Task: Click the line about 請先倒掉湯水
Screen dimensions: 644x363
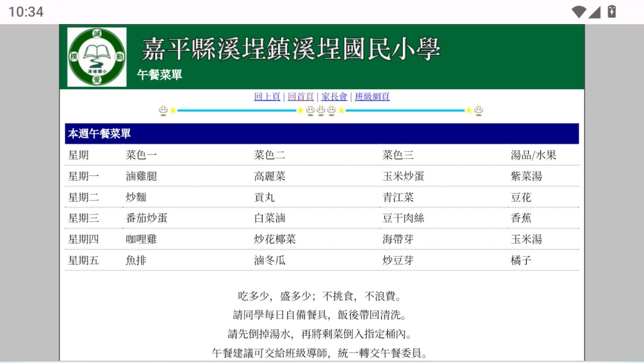Action: pos(319,334)
